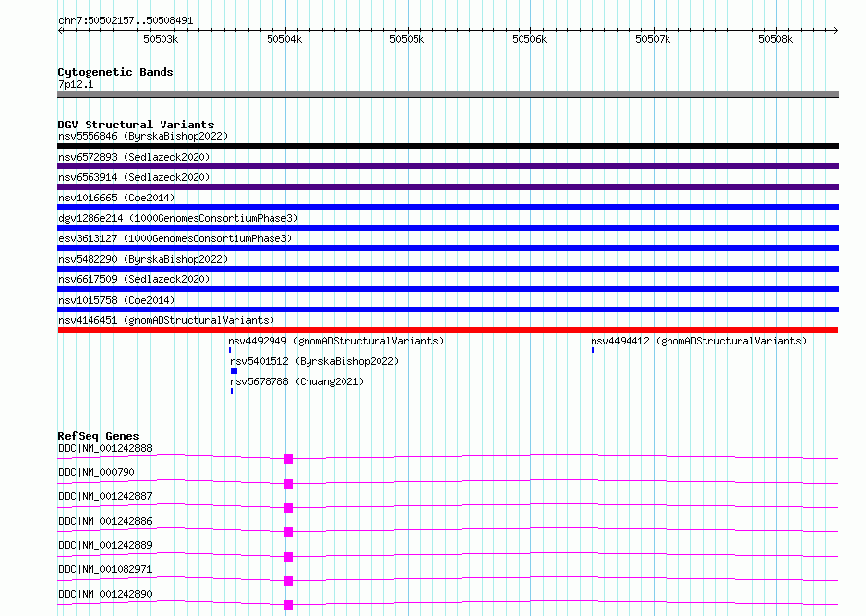Viewport: 866px width, 616px height.
Task: Select the DDC|NM_001242887 exon square
Action: tap(288, 508)
